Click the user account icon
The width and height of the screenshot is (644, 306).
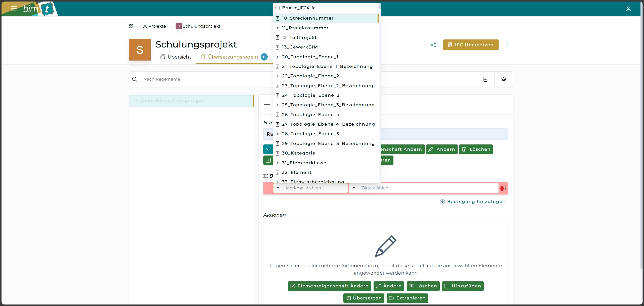628,9
